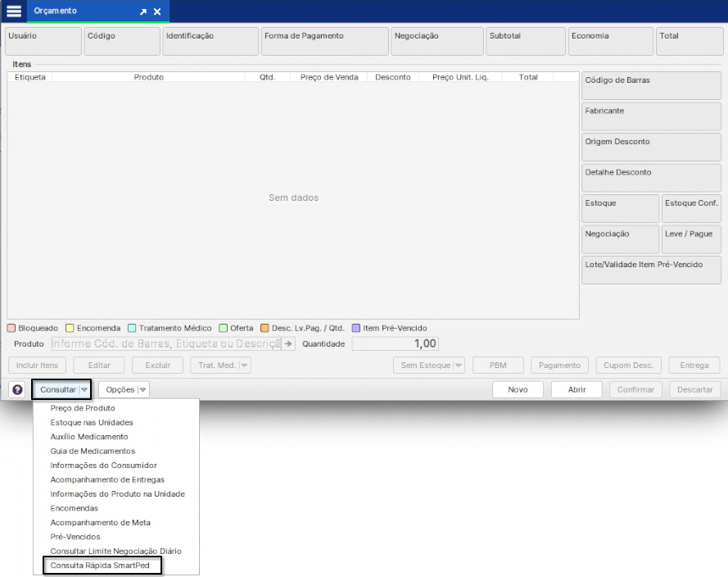Screen dimensions: 728x577
Task: Choose Preço de Produto from menu
Action: click(x=83, y=408)
